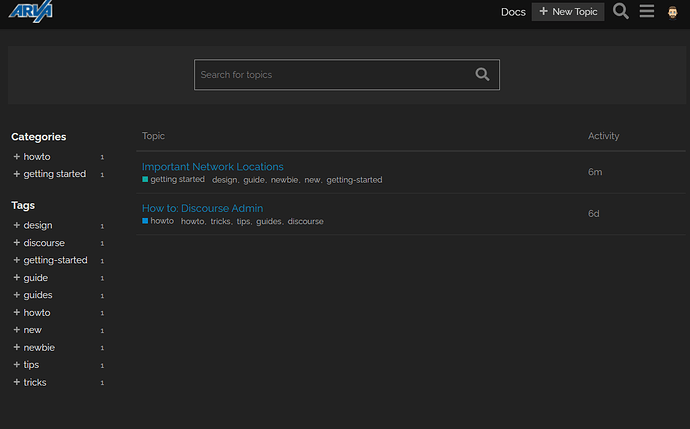
Task: Click guide tag under Important Network Locations
Action: coord(254,180)
